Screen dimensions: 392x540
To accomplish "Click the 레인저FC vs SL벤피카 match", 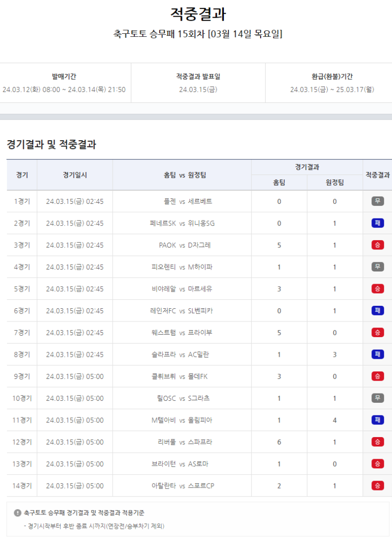I will click(x=181, y=311).
